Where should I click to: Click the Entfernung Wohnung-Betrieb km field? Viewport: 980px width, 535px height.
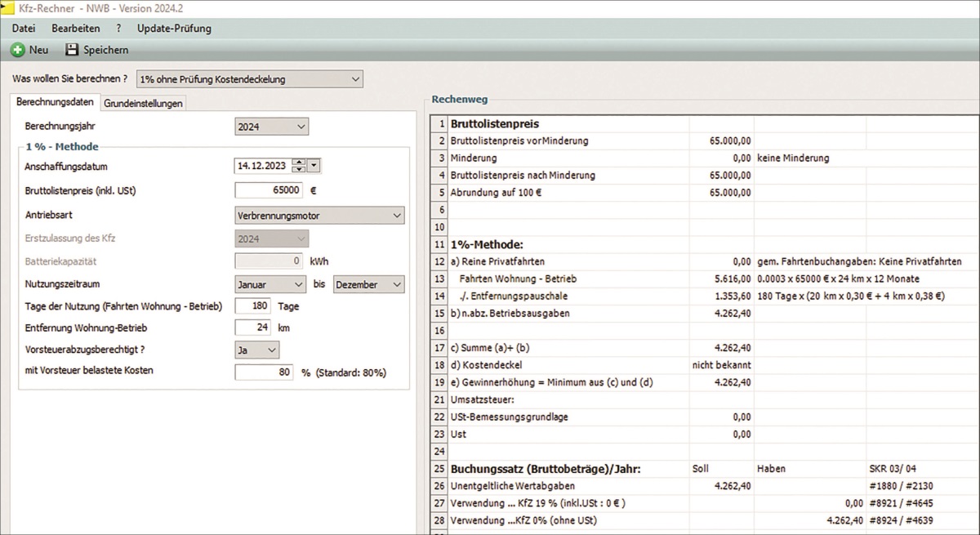(257, 328)
